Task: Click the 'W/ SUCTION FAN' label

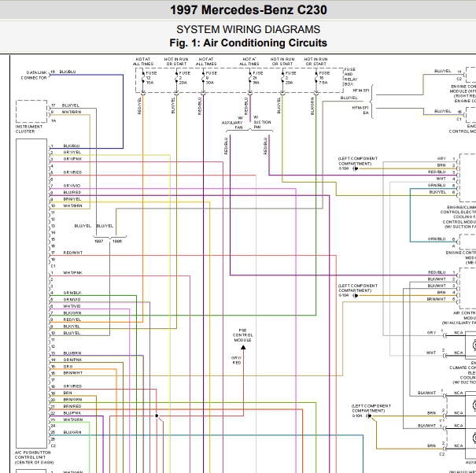Action: [262, 122]
